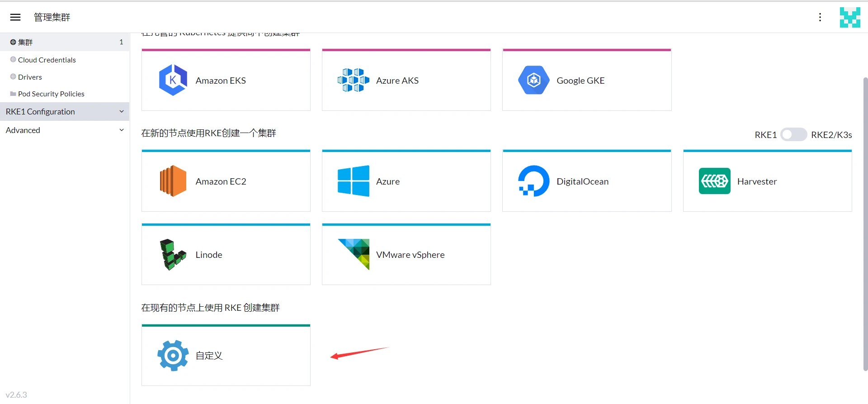The image size is (868, 404).
Task: Click the globe icon beside Drivers
Action: pos(13,76)
